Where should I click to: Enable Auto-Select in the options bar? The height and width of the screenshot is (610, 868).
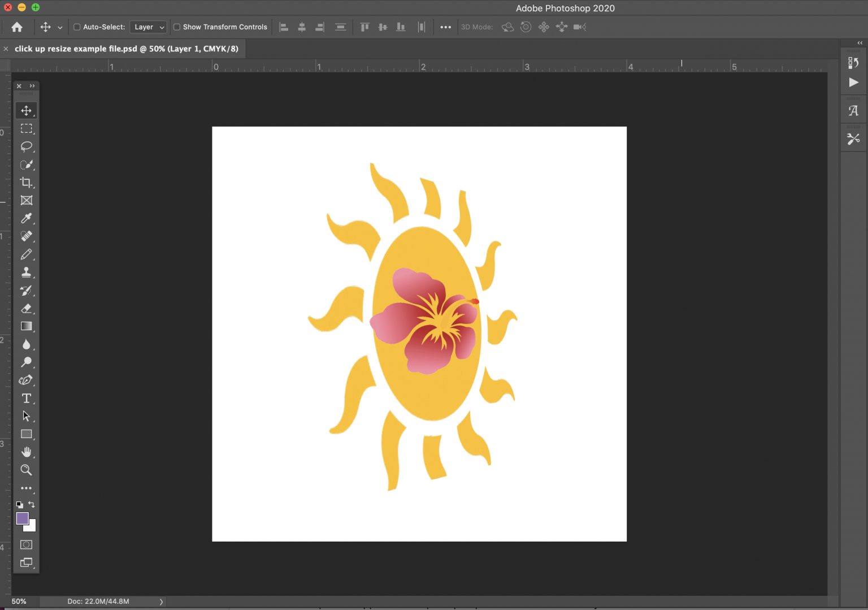[x=76, y=27]
